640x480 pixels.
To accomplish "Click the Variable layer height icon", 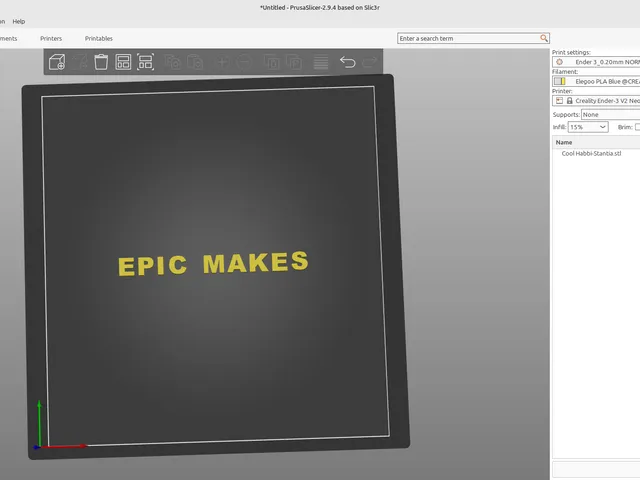I will [x=321, y=62].
